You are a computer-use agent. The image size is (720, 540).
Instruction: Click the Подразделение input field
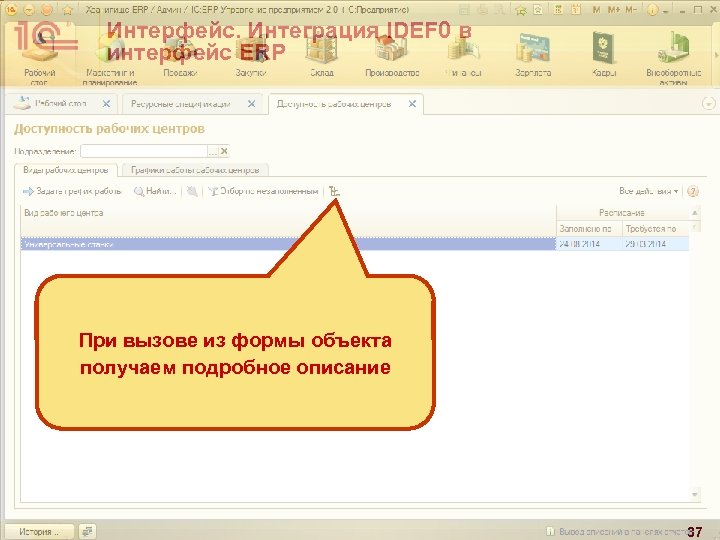[x=144, y=151]
